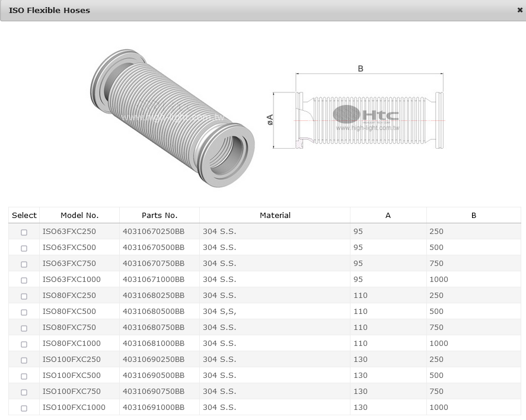Check the box for model ISO63FXC750
The image size is (526, 420).
point(24,264)
